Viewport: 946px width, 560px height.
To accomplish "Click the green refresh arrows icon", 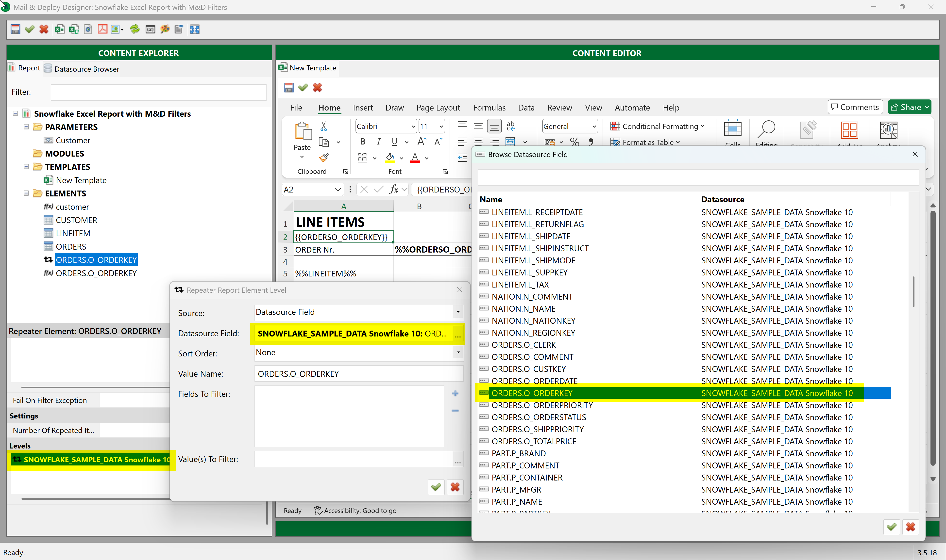I will point(135,30).
